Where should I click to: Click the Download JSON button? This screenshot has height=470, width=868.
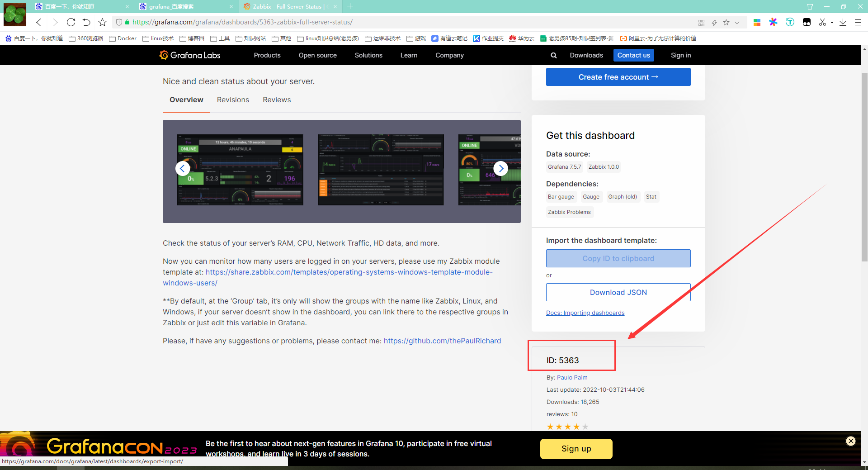tap(618, 292)
